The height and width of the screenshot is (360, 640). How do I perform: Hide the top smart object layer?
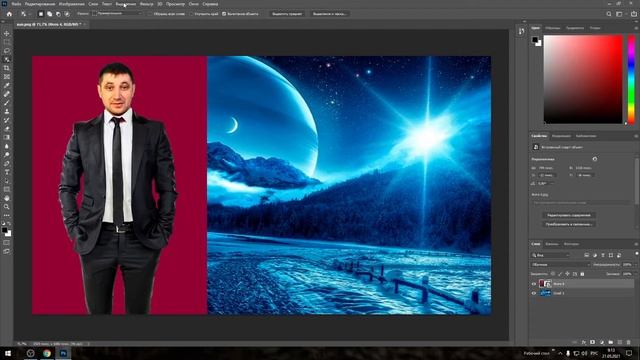[533, 284]
